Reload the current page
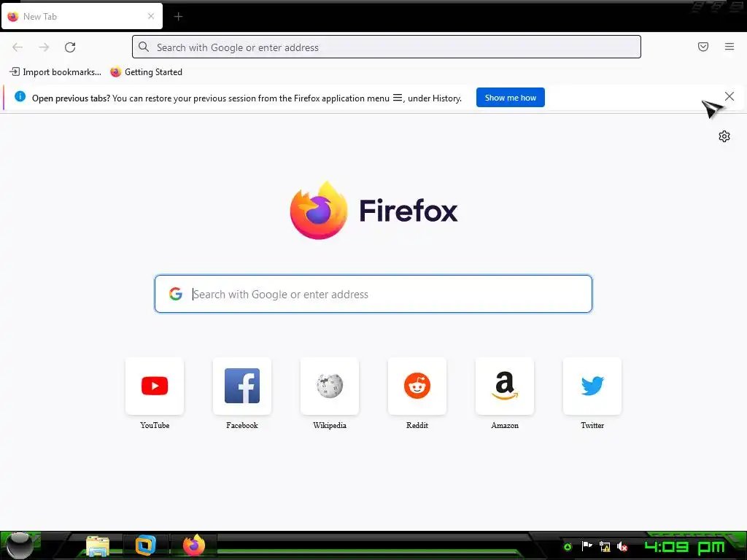The height and width of the screenshot is (560, 747). [x=70, y=47]
